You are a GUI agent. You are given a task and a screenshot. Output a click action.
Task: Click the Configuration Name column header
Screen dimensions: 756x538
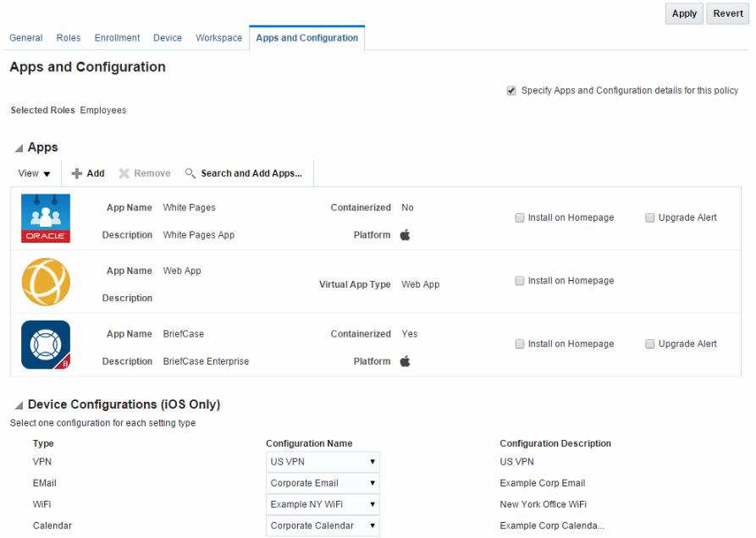point(309,443)
